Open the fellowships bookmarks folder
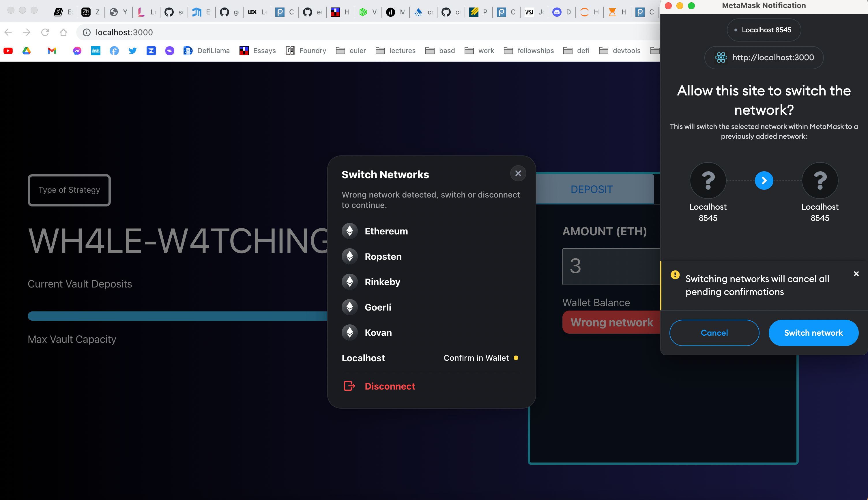The height and width of the screenshot is (500, 868). (x=529, y=51)
